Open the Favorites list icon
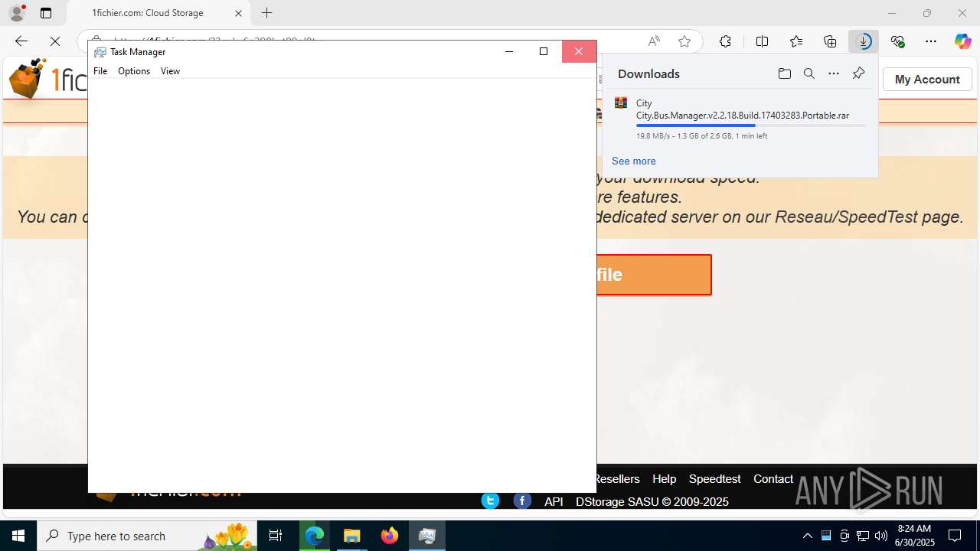This screenshot has height=551, width=980. click(x=796, y=41)
